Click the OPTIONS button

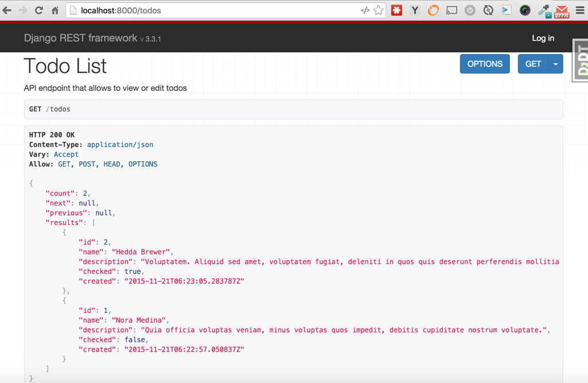click(485, 64)
